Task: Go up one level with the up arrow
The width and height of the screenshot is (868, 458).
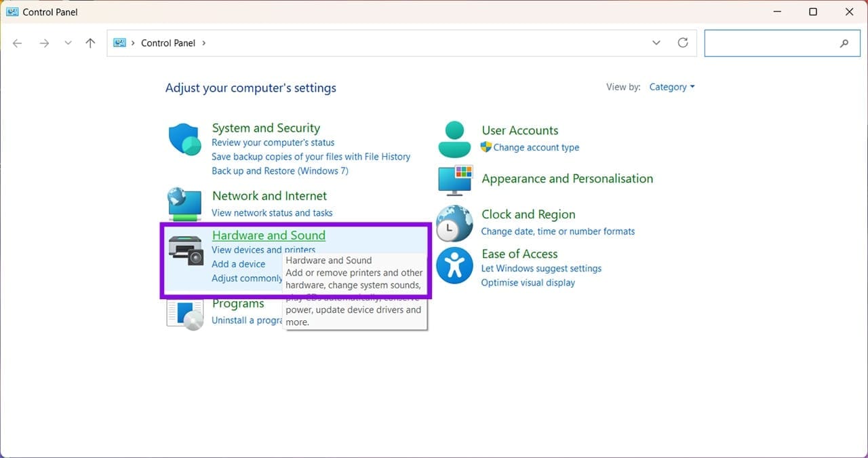Action: click(x=90, y=43)
